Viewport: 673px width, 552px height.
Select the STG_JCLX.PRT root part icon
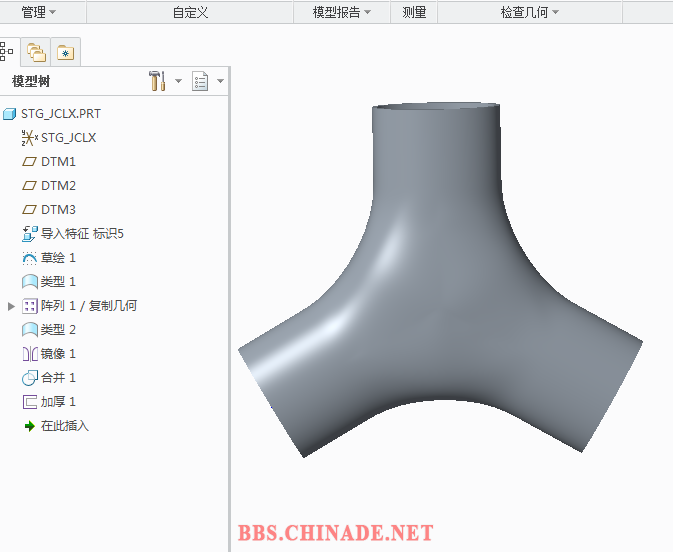tap(11, 114)
